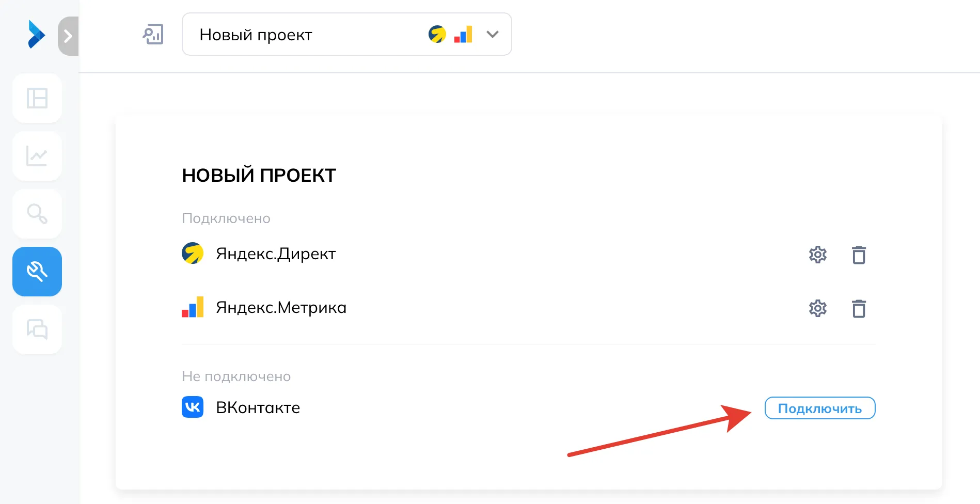Click the Яндекс.Метрика row label
The height and width of the screenshot is (504, 980).
[x=281, y=307]
